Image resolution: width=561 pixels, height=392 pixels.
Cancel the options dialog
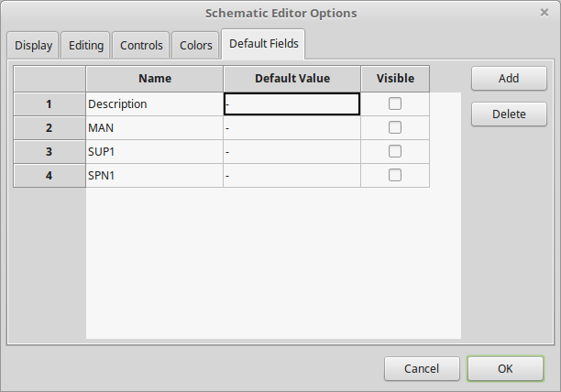(x=421, y=369)
